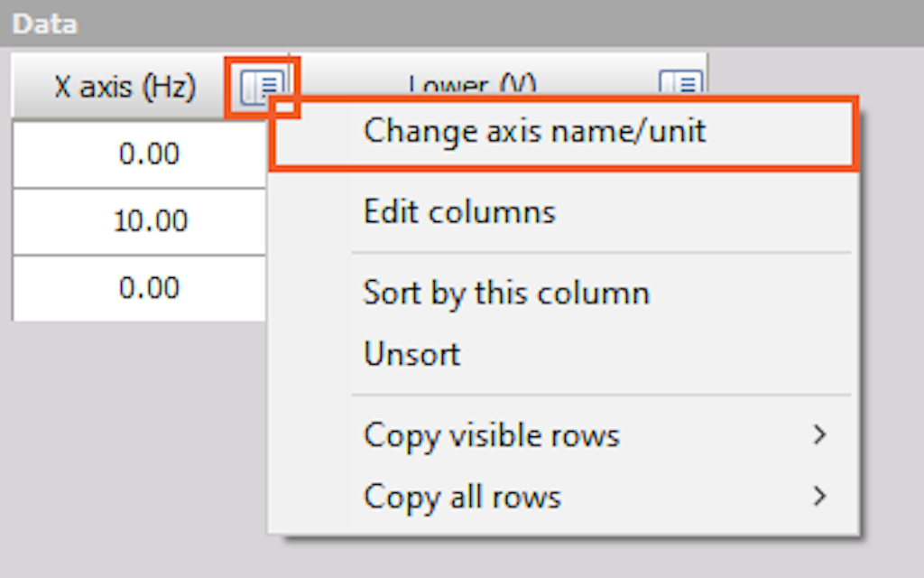This screenshot has height=578, width=924.
Task: Open the X axis (Hz) column menu icon
Action: point(263,88)
